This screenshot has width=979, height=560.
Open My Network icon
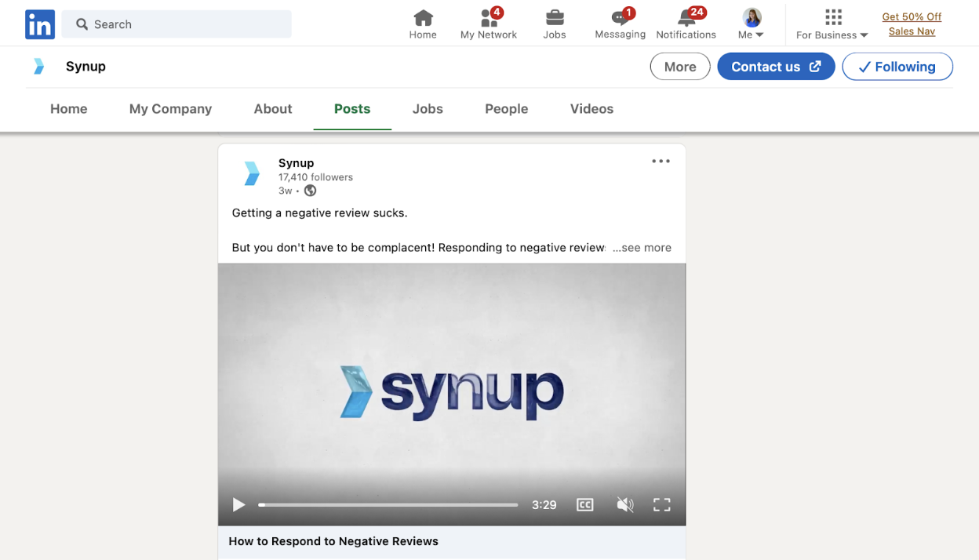pyautogui.click(x=489, y=24)
